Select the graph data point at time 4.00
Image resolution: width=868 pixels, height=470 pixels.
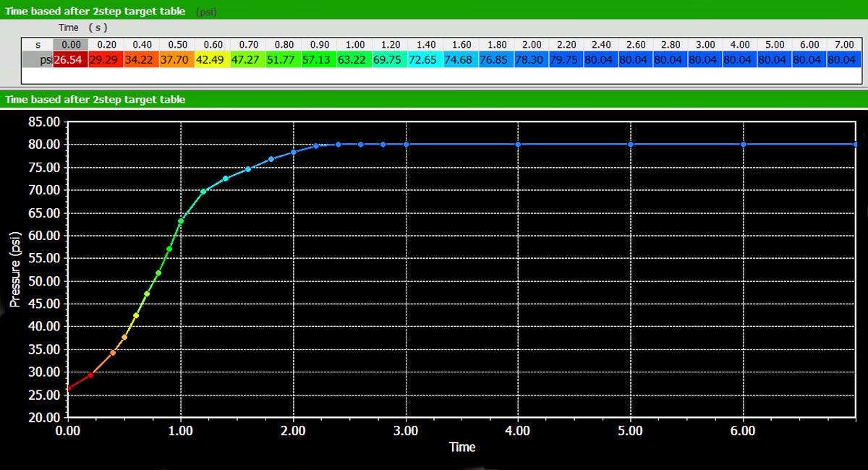click(519, 145)
